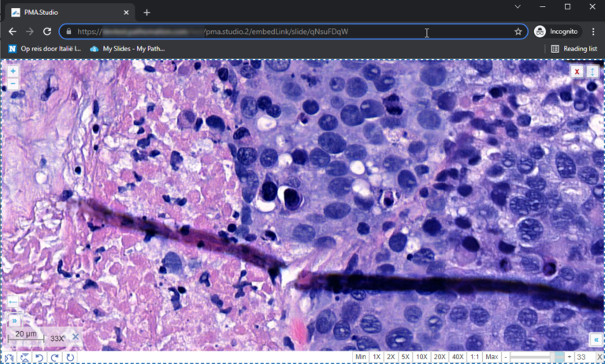Image resolution: width=605 pixels, height=364 pixels.
Task: Click the zoom in plus button on viewer
Action: (x=13, y=71)
